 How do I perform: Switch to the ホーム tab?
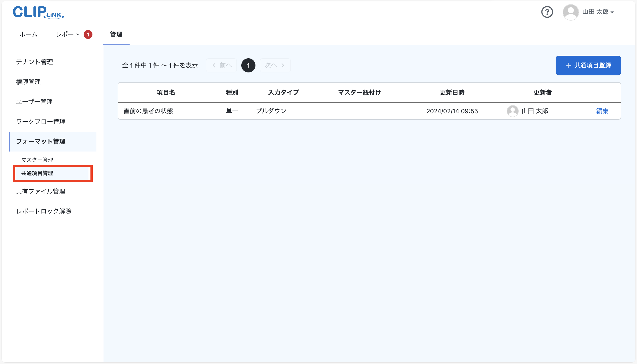[x=28, y=34]
